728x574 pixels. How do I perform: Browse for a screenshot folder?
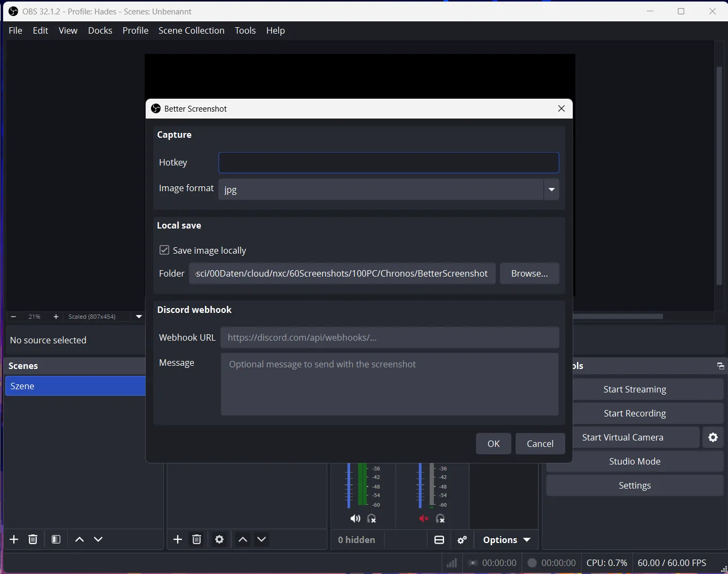pyautogui.click(x=529, y=273)
